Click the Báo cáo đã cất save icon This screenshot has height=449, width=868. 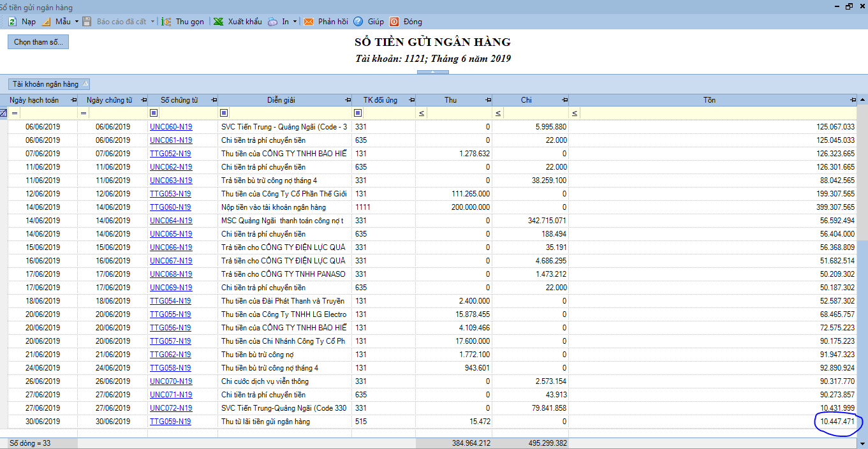point(87,22)
